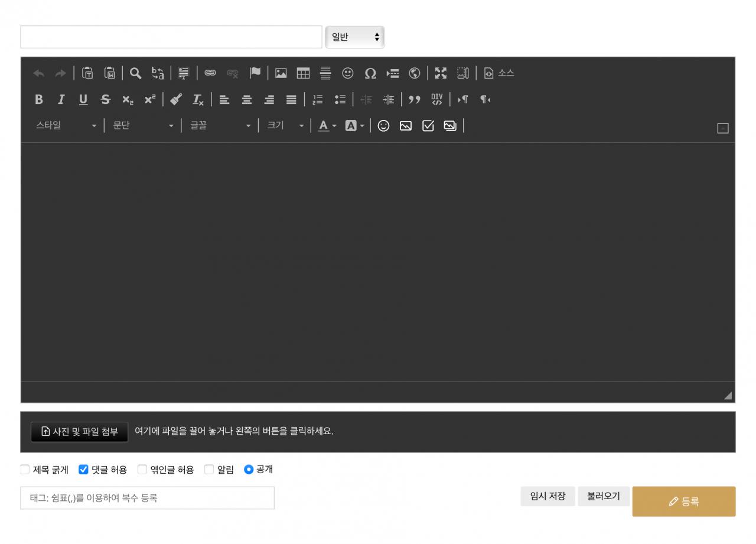This screenshot has width=756, height=544.
Task: Insert an anchor flag
Action: pos(255,73)
